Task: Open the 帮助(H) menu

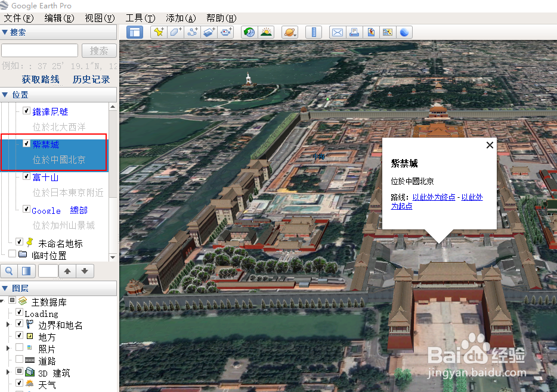Action: pyautogui.click(x=221, y=18)
